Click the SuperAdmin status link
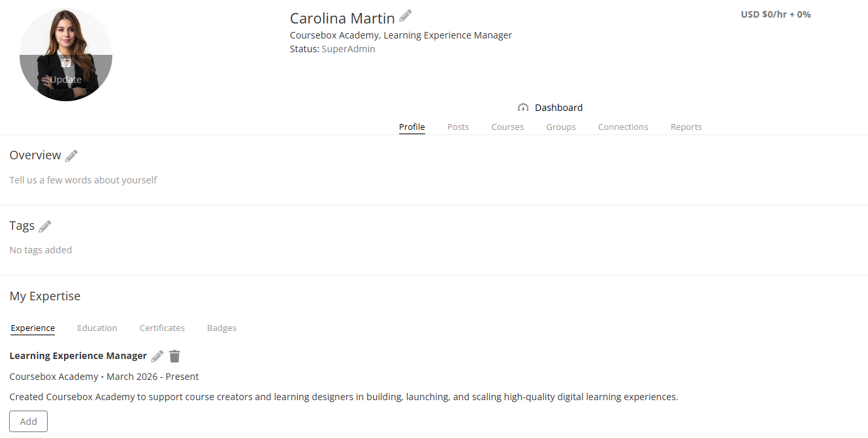 click(348, 49)
